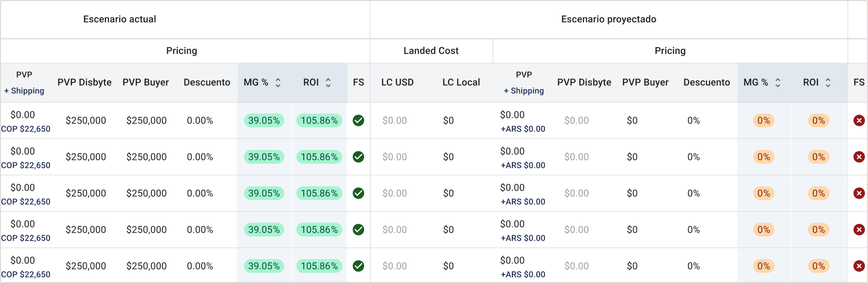868x283 pixels.
Task: Click fifth row projected MG 0% badge
Action: click(764, 266)
